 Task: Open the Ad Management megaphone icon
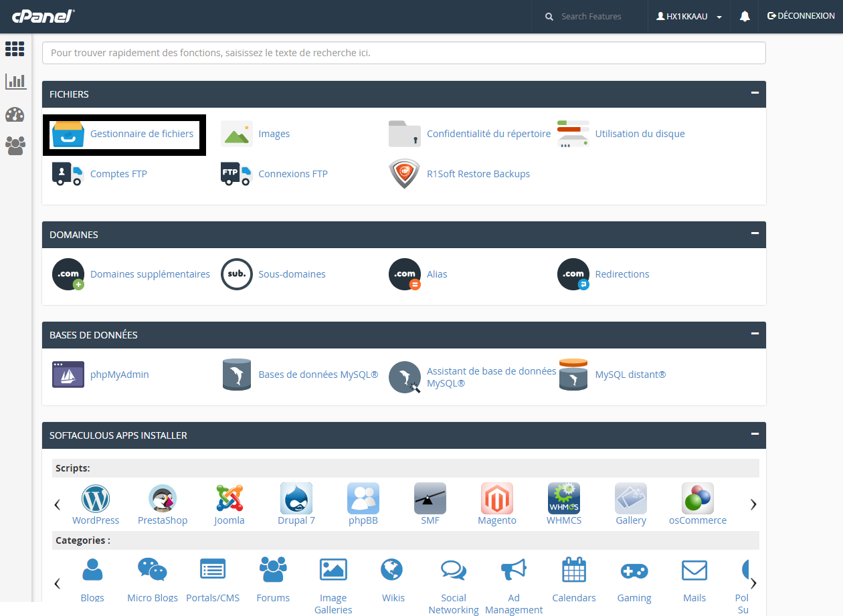point(514,570)
